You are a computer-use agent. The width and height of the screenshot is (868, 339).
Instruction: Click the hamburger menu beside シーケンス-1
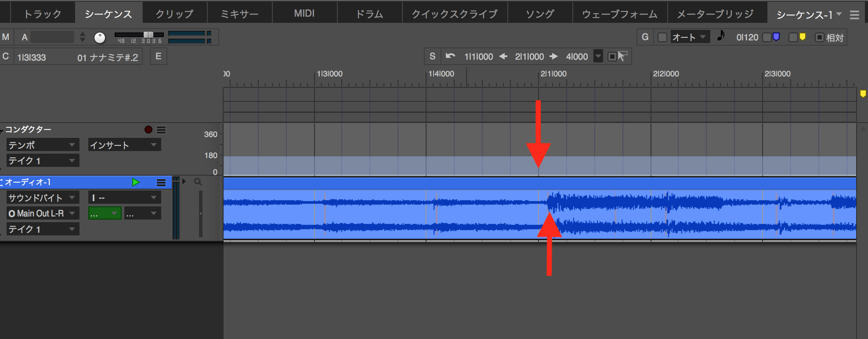click(x=854, y=15)
